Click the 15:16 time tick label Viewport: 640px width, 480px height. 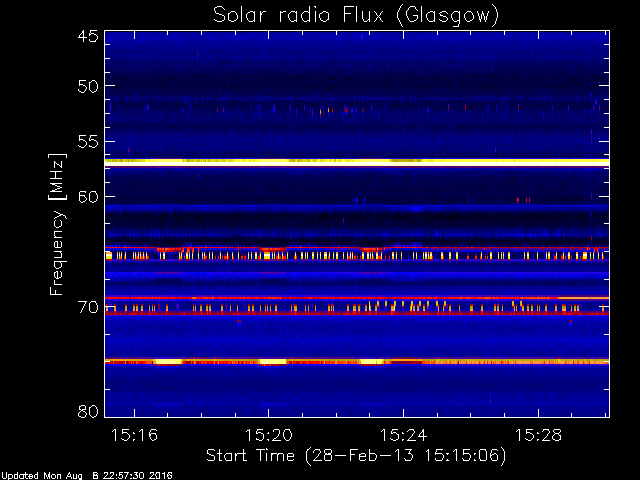[134, 435]
